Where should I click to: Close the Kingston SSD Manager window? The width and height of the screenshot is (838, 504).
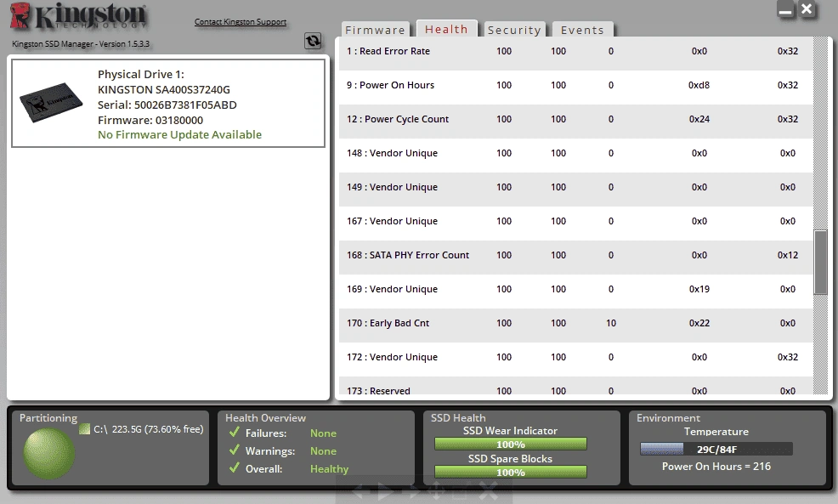(x=807, y=9)
